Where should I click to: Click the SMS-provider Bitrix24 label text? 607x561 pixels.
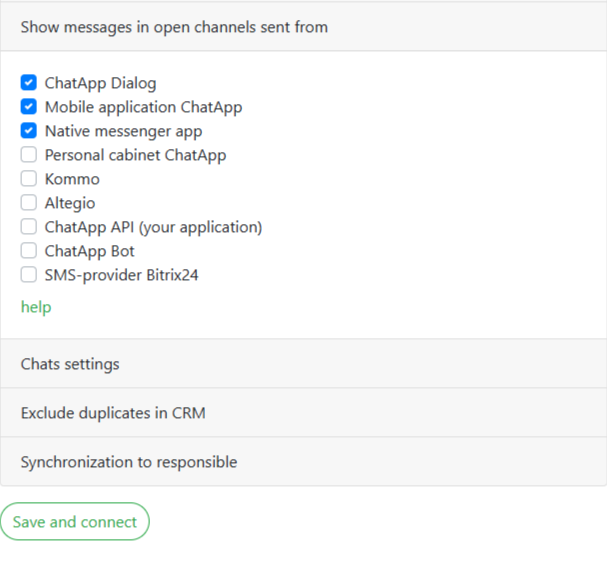[121, 275]
